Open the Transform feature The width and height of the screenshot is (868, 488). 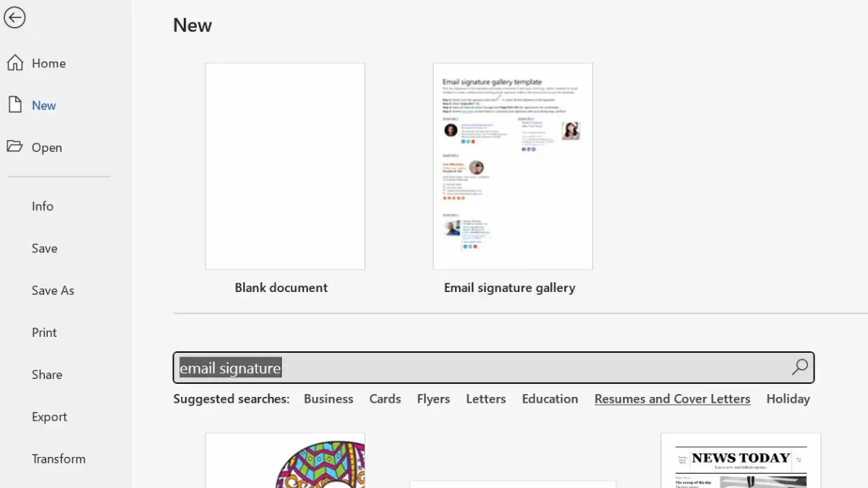tap(59, 458)
